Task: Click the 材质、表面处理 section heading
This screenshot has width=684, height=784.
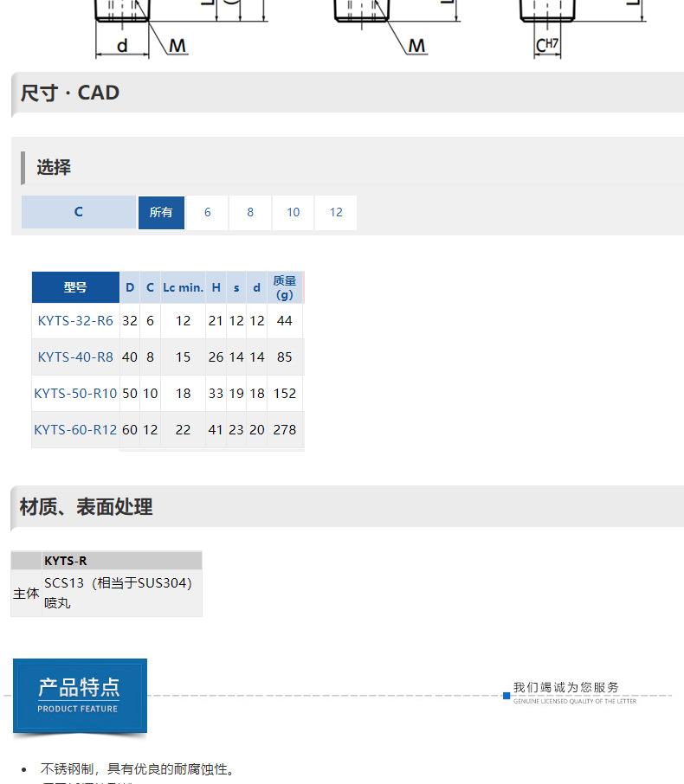Action: tap(87, 506)
